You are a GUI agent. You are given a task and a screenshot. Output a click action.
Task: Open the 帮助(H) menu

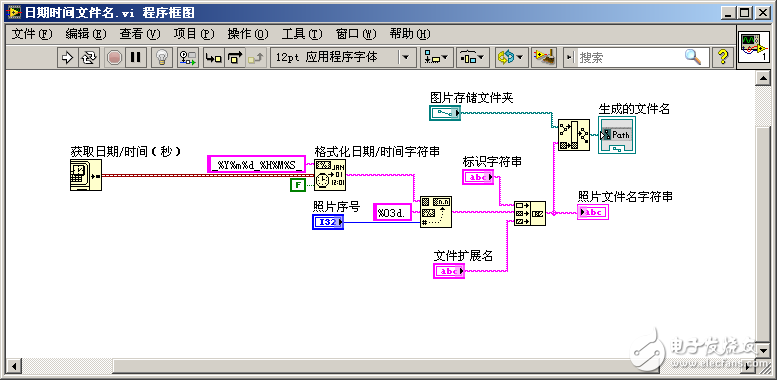[x=410, y=34]
